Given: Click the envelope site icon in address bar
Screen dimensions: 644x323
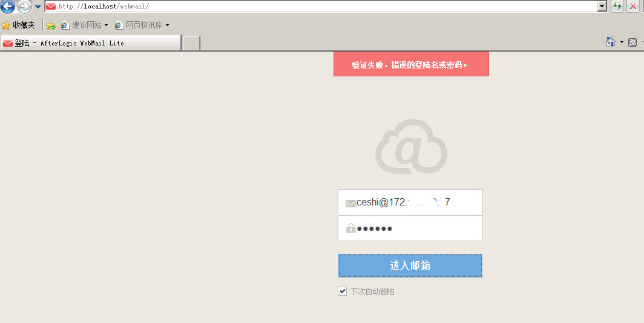Looking at the screenshot, I should tap(51, 6).
